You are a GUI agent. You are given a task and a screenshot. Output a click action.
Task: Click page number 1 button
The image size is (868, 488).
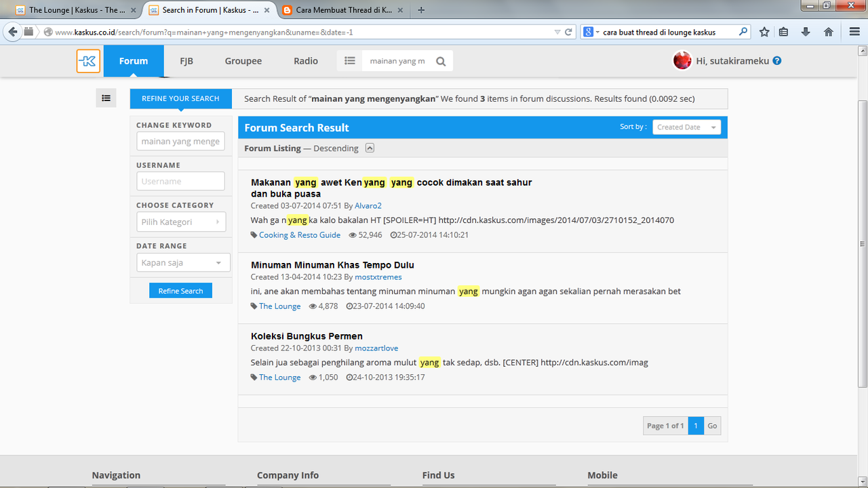(x=696, y=426)
